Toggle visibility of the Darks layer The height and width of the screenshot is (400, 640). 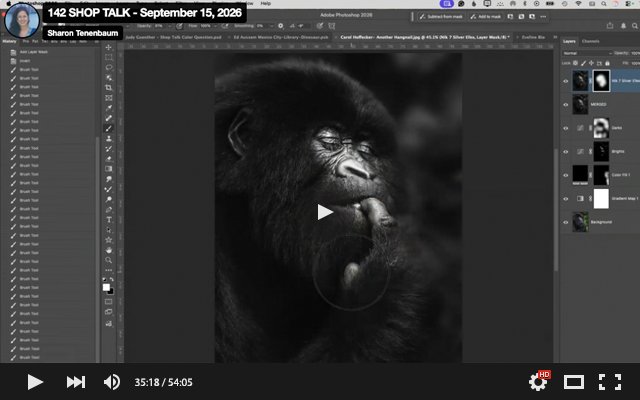(x=566, y=128)
